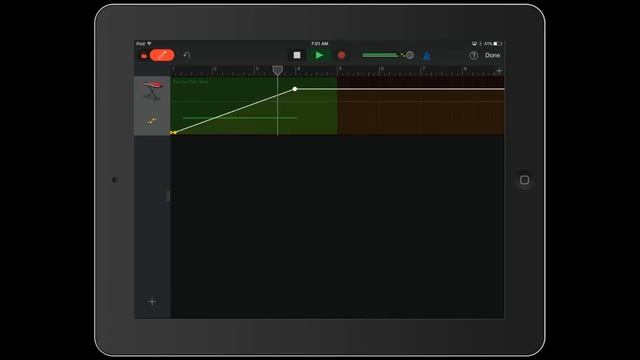
Task: Tap Done to finish automation editing
Action: (x=492, y=55)
